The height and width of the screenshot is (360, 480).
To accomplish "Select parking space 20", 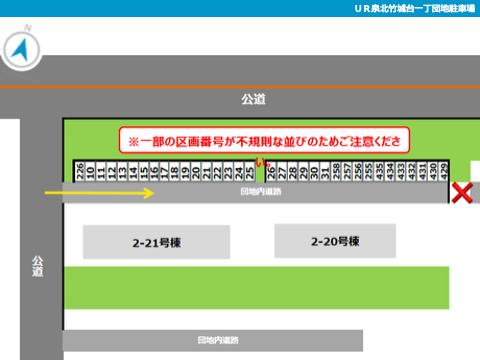I will click(196, 171).
